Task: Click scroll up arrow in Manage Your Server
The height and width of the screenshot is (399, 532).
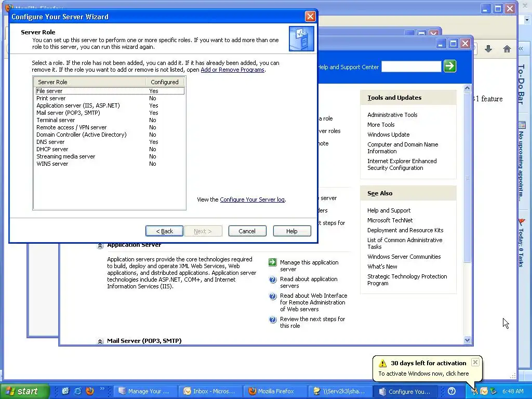Action: [467, 88]
